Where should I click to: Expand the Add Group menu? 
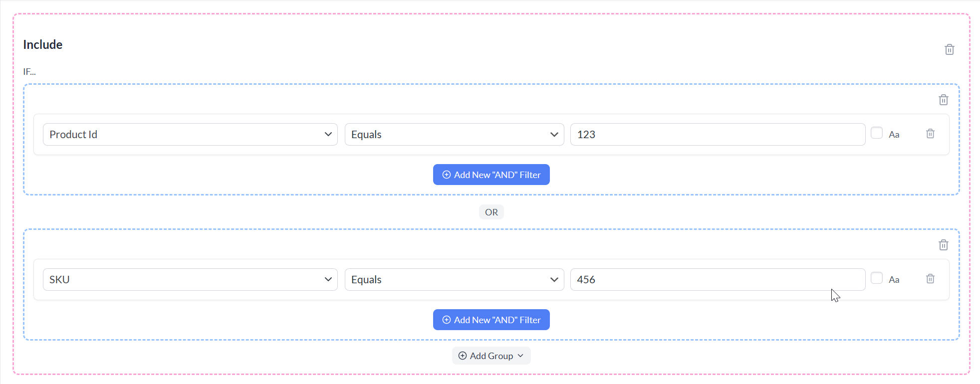point(491,356)
